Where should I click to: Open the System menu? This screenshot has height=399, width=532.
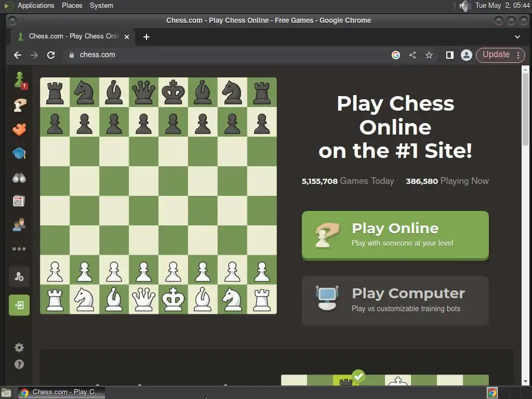click(101, 5)
